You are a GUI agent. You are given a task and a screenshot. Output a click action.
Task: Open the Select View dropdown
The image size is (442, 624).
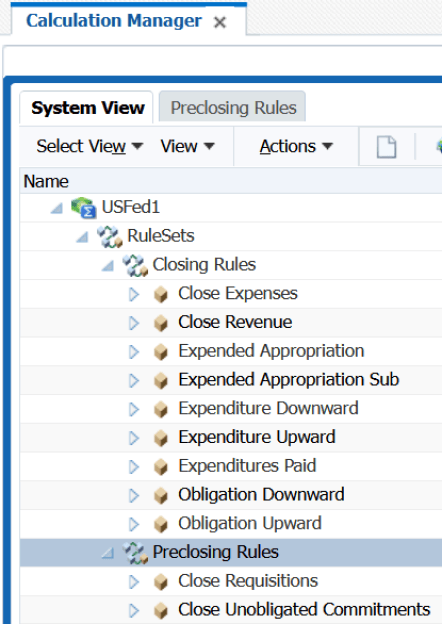pos(90,146)
